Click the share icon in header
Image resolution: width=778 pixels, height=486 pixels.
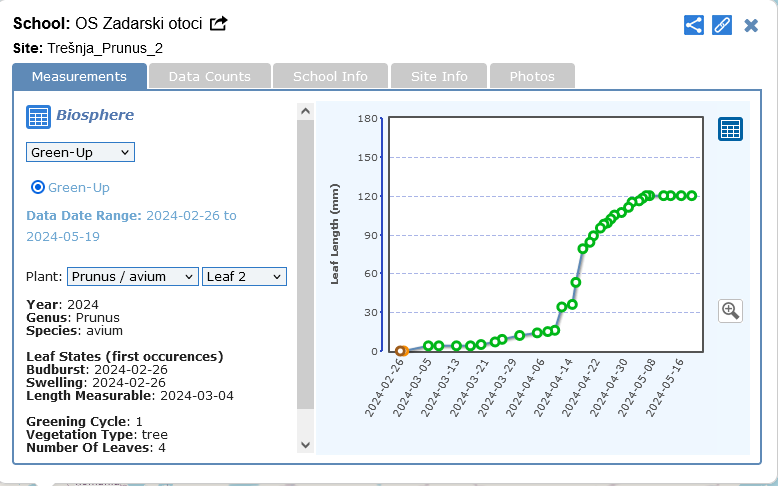[x=694, y=25]
